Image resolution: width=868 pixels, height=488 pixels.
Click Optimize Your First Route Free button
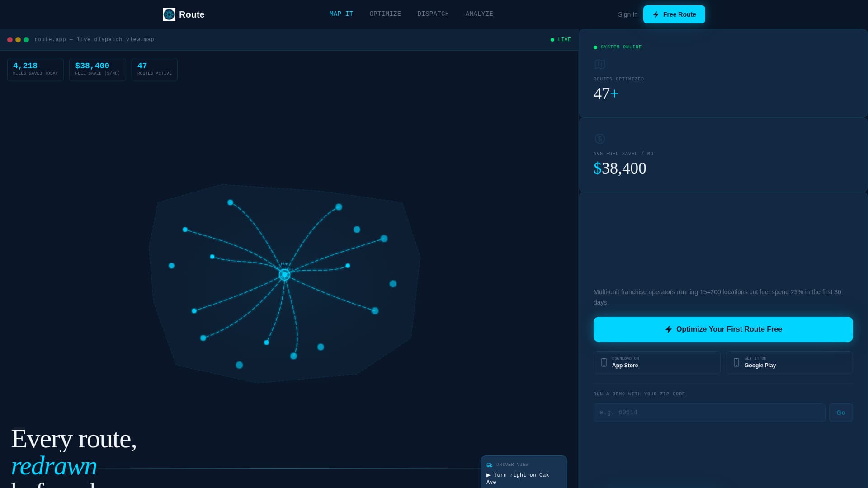723,329
